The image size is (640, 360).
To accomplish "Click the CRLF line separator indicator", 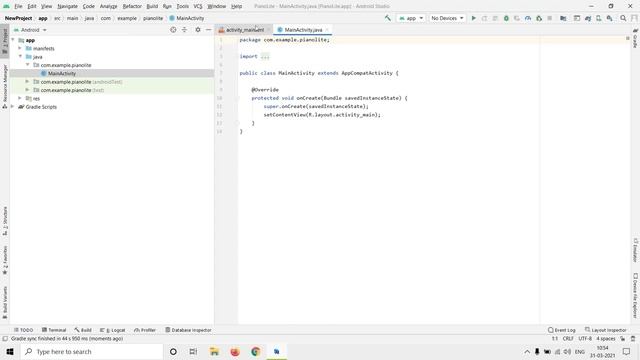I will click(568, 339).
